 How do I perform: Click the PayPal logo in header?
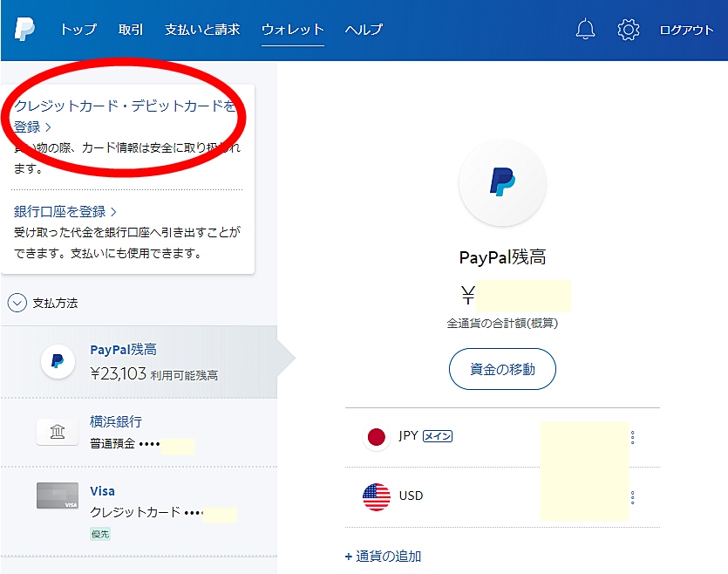[x=24, y=29]
